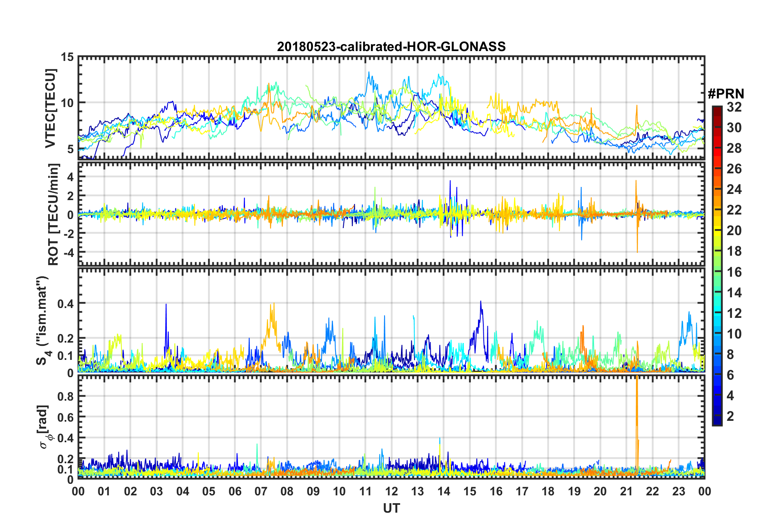Click PRN colorbar tick label "2"
This screenshot has width=783, height=532.
[730, 416]
